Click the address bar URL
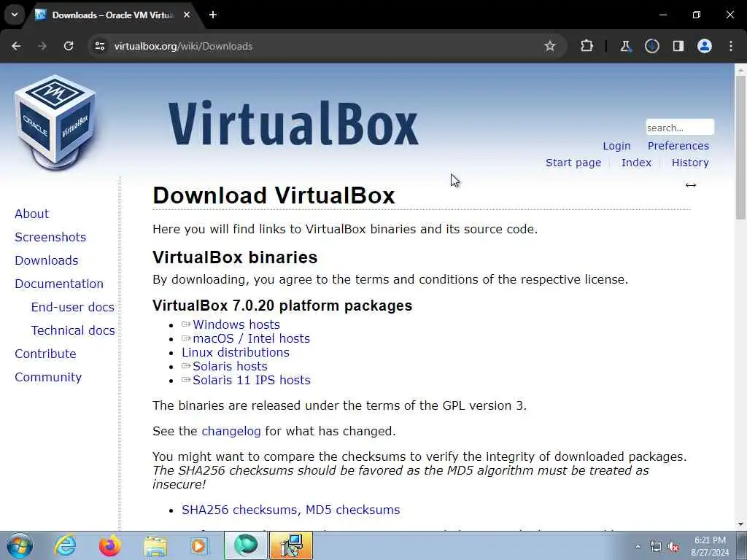The width and height of the screenshot is (747, 560). click(x=183, y=46)
